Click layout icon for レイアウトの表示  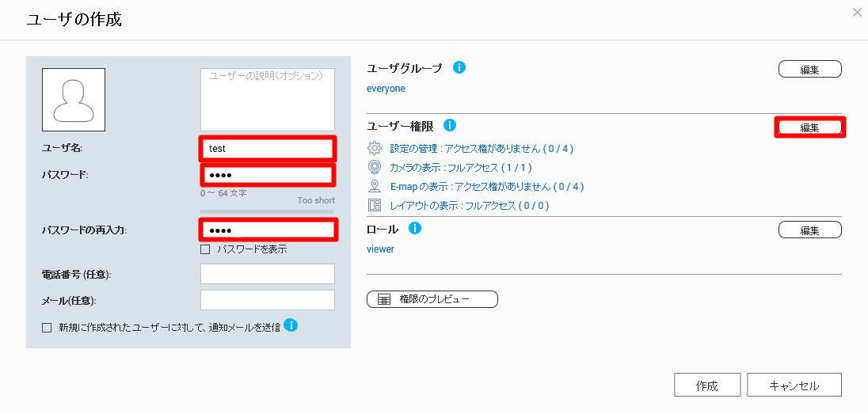(x=375, y=205)
